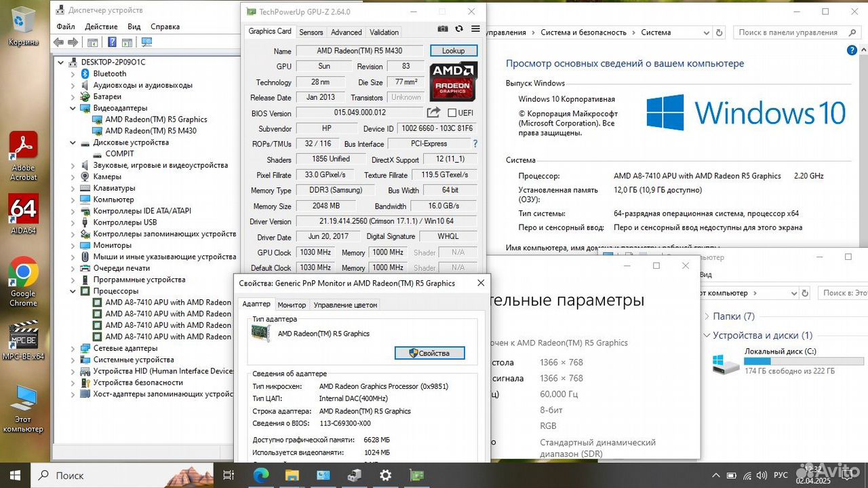Image resolution: width=868 pixels, height=488 pixels.
Task: Select the Adobe Acrobat desktop icon
Action: pos(24,156)
